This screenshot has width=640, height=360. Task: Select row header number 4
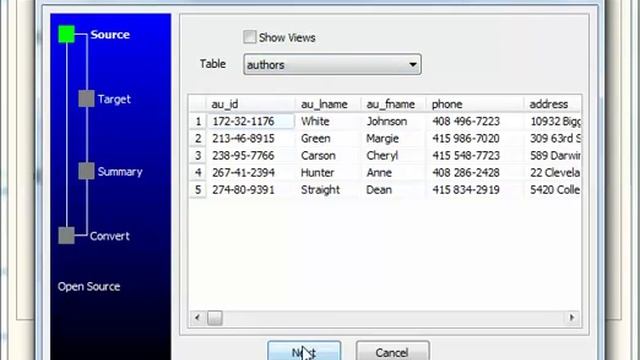click(x=198, y=173)
